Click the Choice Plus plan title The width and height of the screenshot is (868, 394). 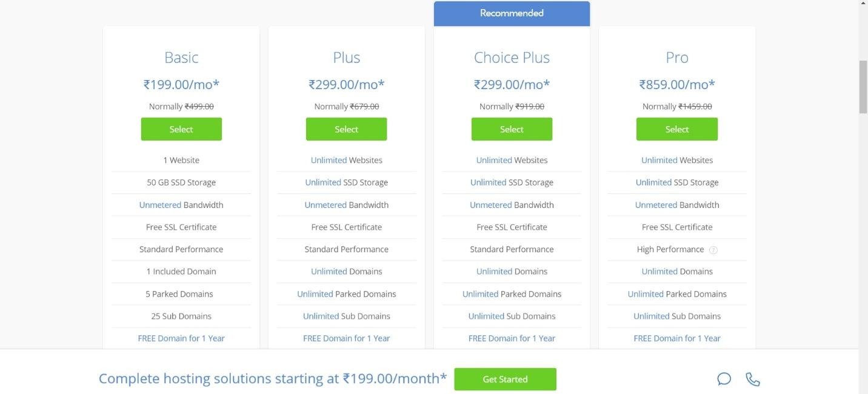512,58
